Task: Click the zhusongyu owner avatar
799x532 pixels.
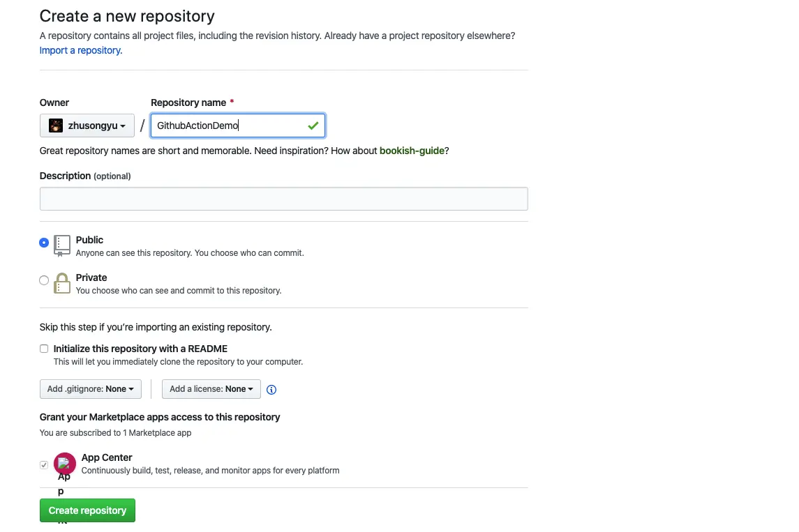Action: [56, 126]
